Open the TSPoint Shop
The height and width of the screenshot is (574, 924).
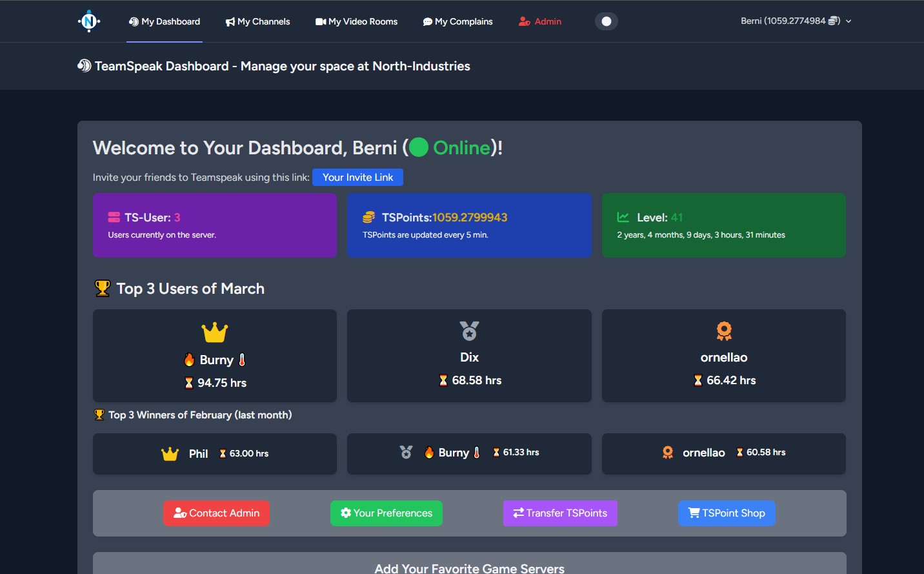(x=727, y=513)
